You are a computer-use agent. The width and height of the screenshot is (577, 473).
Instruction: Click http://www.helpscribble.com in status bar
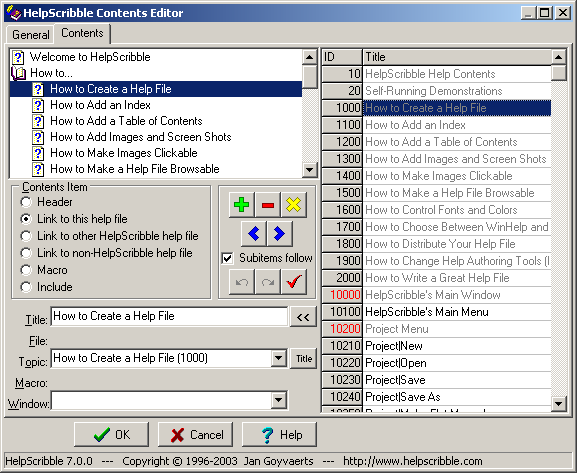click(x=413, y=461)
